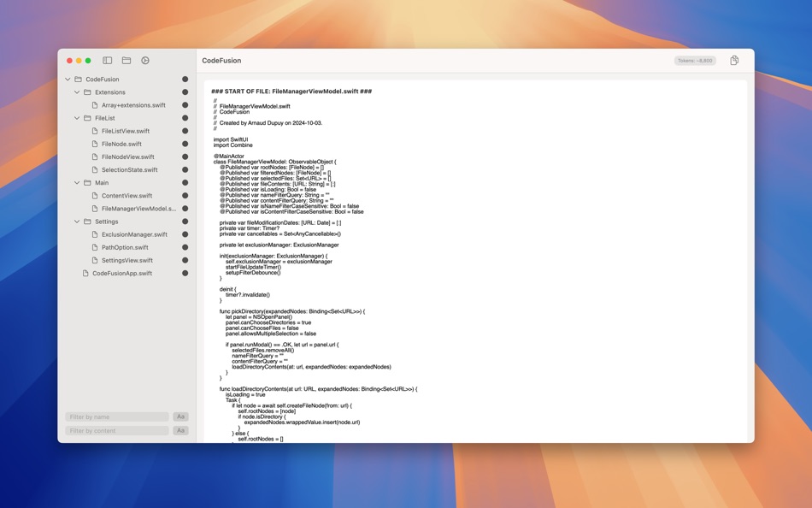Copy fused content with the clipboard icon

734,61
